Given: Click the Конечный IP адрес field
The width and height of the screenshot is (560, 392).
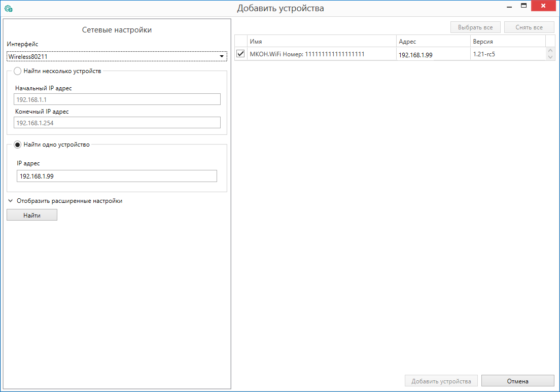Looking at the screenshot, I should click(x=118, y=122).
